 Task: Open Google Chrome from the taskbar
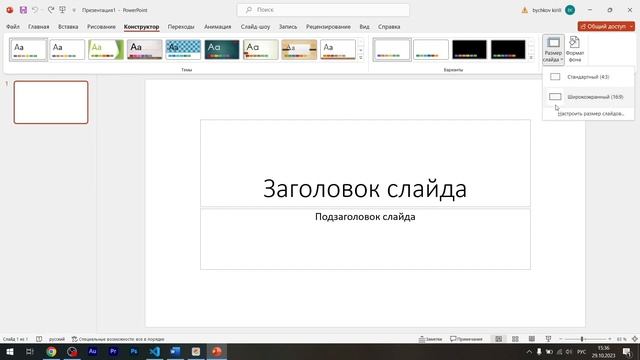51,351
